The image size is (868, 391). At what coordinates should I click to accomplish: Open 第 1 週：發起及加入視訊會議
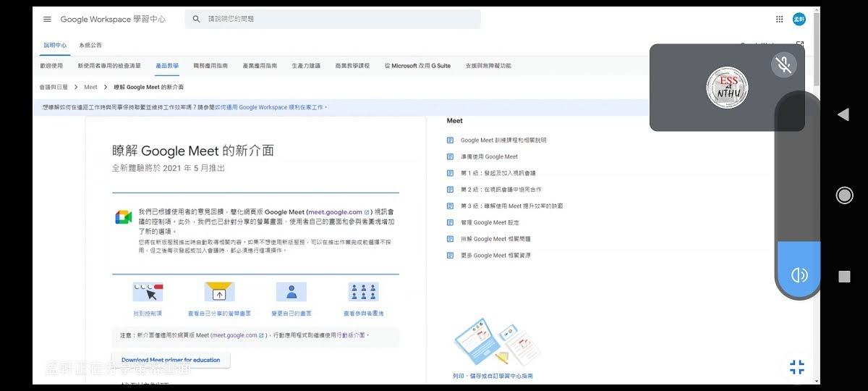(498, 173)
